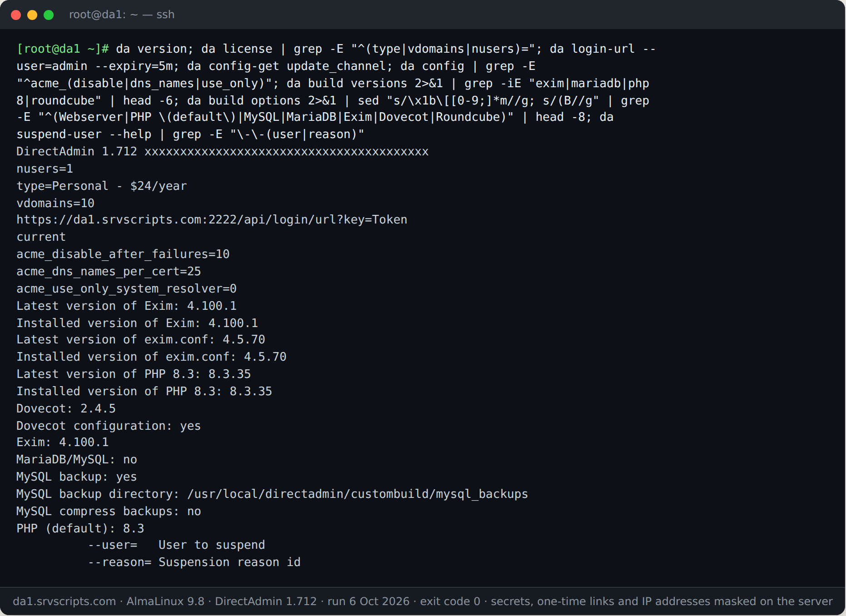Click 'Latest version of exim.conf: 4.5.70' line
The height and width of the screenshot is (616, 846).
[x=141, y=339]
